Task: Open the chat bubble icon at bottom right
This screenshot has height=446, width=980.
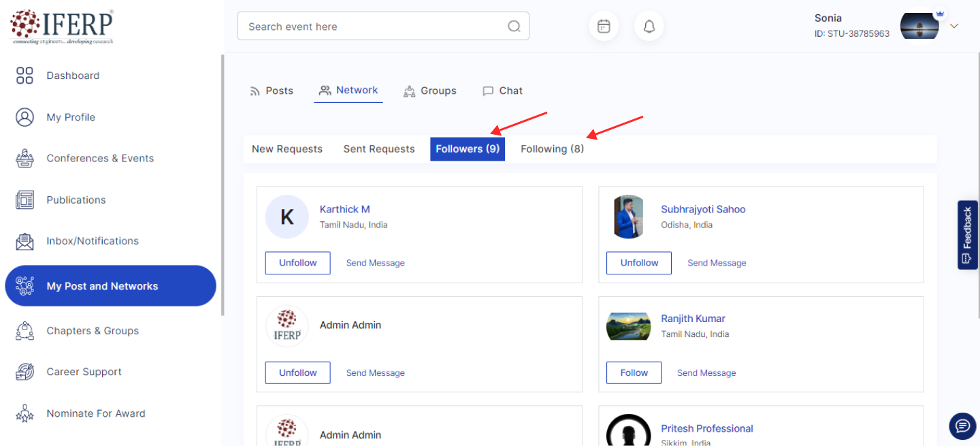Action: coord(962,426)
